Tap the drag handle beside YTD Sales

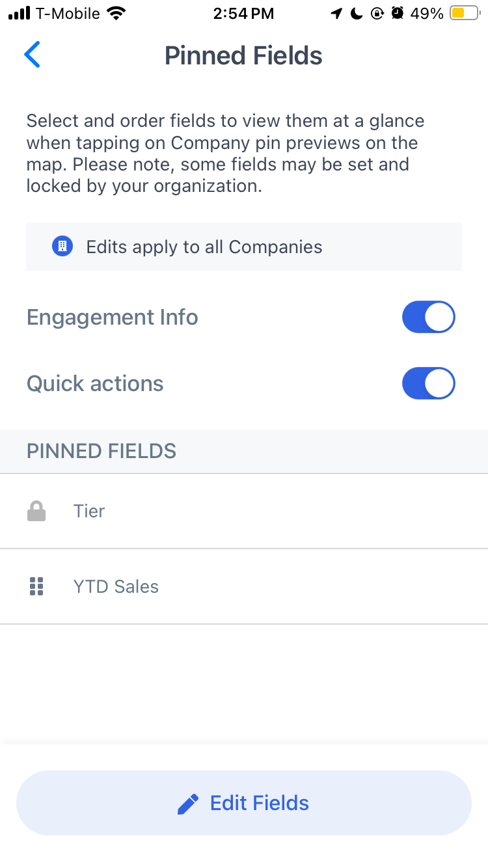(36, 586)
